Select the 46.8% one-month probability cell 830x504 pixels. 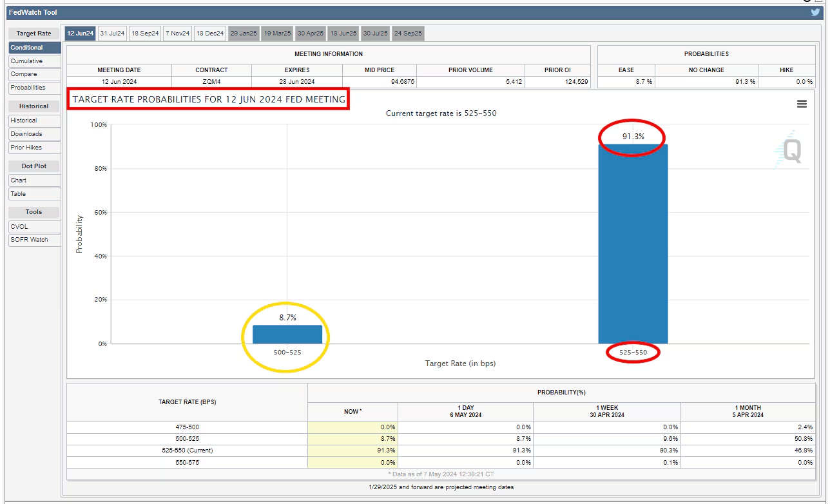coord(748,451)
